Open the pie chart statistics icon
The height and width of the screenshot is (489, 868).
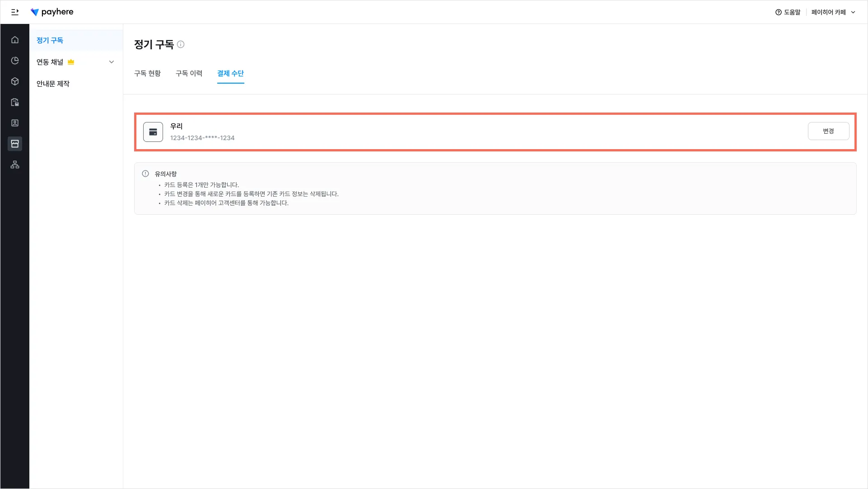click(x=15, y=61)
